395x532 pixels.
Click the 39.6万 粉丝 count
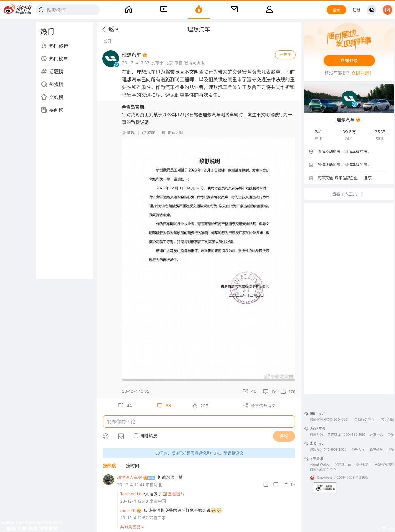coord(349,135)
